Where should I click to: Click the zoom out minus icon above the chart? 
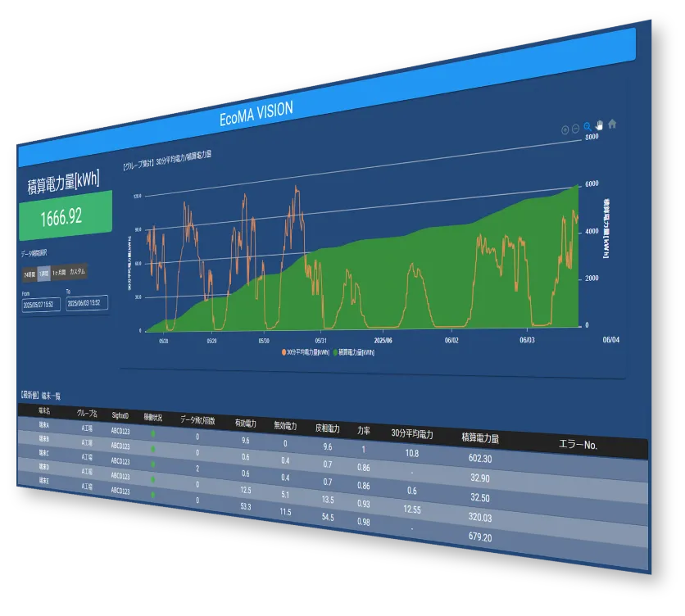click(x=575, y=129)
